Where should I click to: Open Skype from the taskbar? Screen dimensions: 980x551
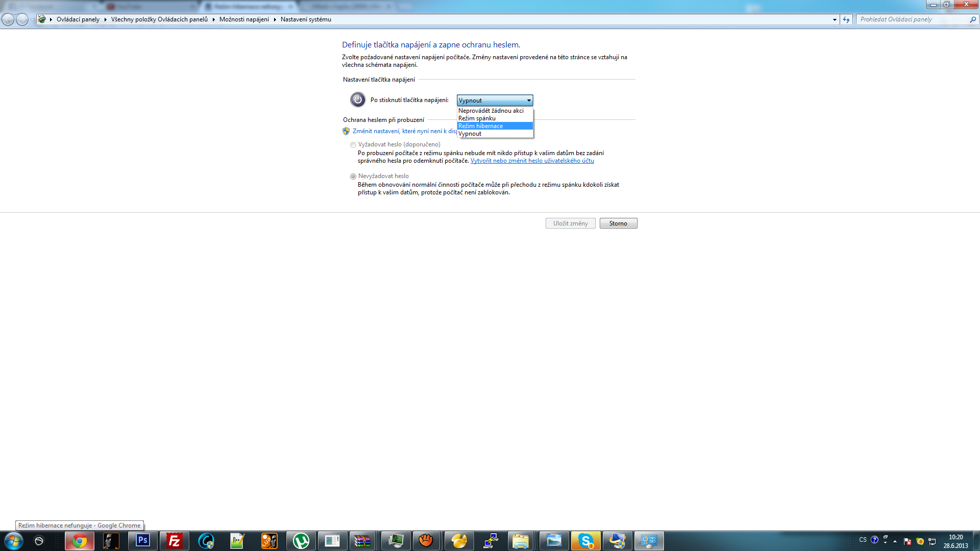point(585,541)
